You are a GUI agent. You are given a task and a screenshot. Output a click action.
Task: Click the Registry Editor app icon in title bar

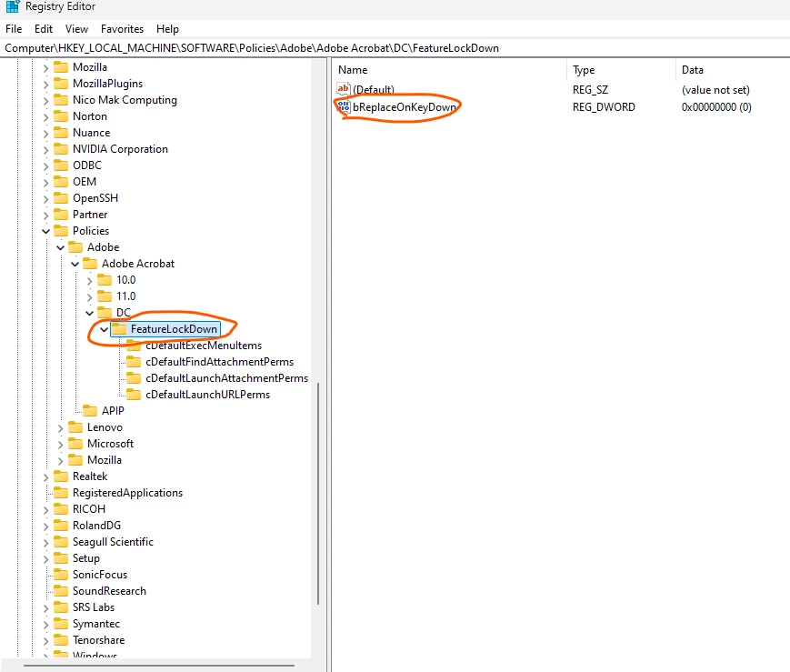[13, 6]
